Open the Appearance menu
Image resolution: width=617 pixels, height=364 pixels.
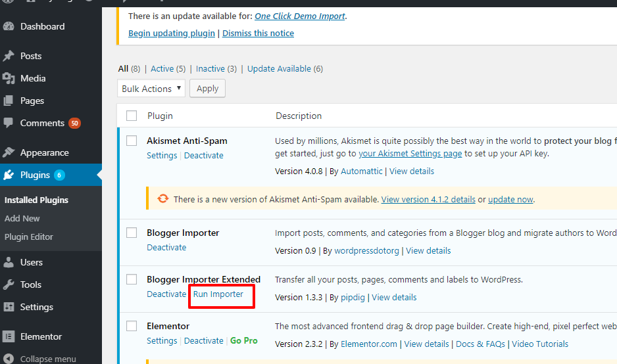coord(45,152)
